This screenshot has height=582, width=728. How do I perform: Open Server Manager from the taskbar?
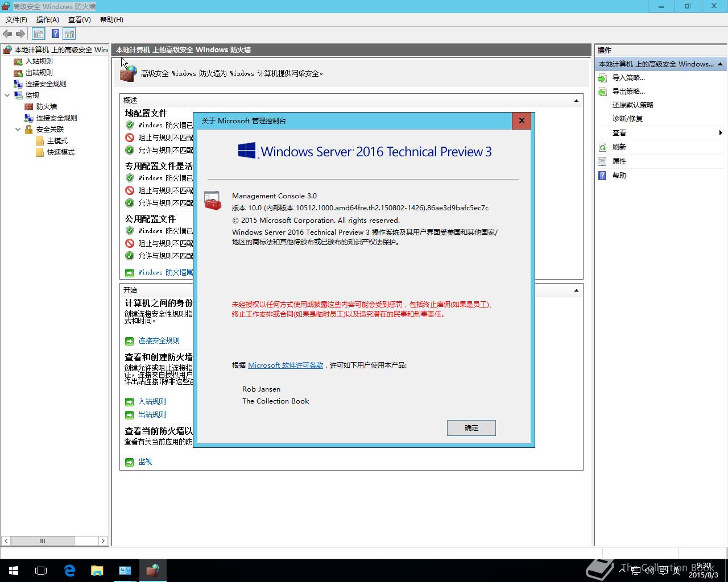(125, 571)
